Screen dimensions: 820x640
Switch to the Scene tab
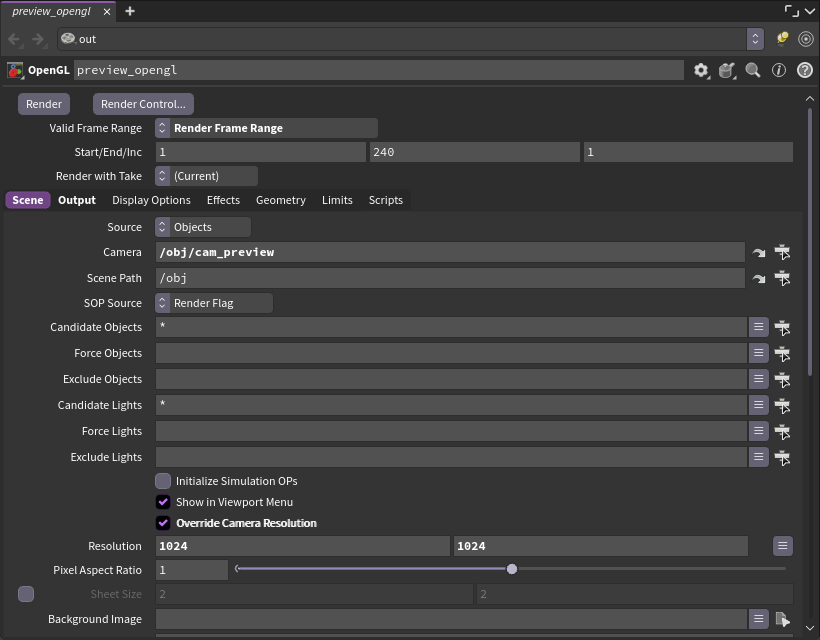[x=28, y=200]
